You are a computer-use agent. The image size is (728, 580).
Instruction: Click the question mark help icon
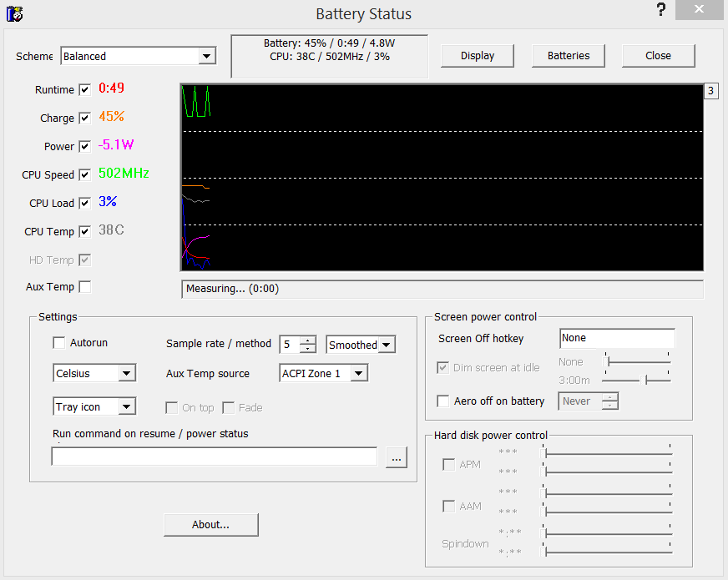coord(660,10)
